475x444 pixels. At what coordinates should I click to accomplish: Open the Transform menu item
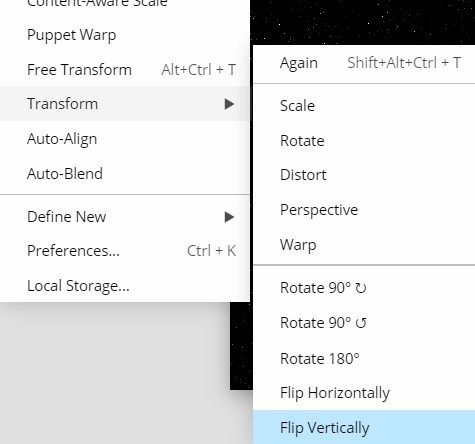tap(125, 104)
